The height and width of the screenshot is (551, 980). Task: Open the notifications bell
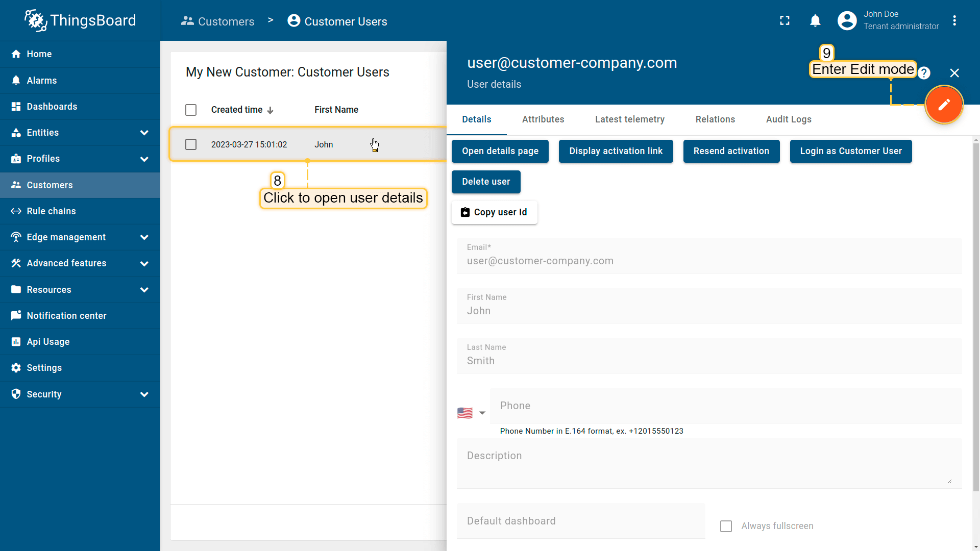815,21
